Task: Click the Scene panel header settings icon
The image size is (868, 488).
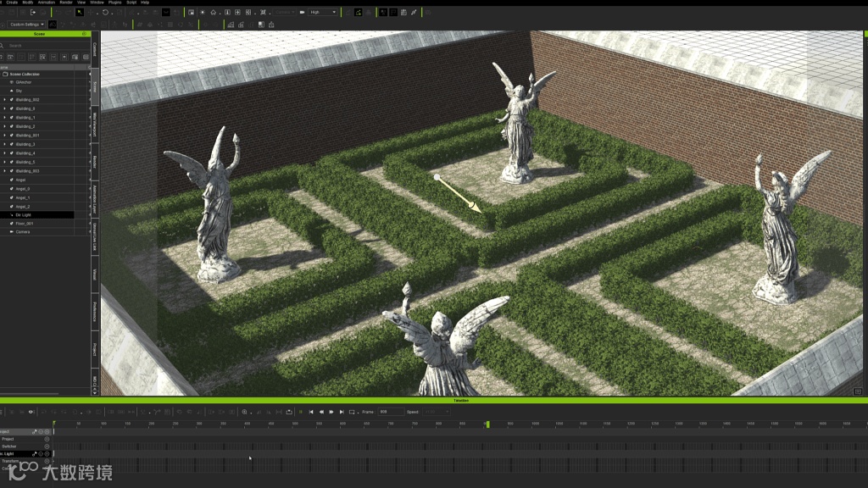Action: pyautogui.click(x=84, y=34)
